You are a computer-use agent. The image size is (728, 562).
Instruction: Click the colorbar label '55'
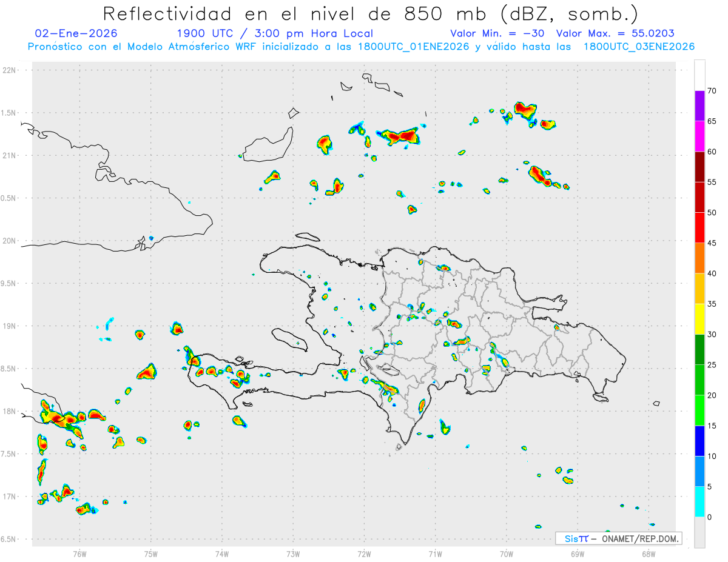(712, 182)
